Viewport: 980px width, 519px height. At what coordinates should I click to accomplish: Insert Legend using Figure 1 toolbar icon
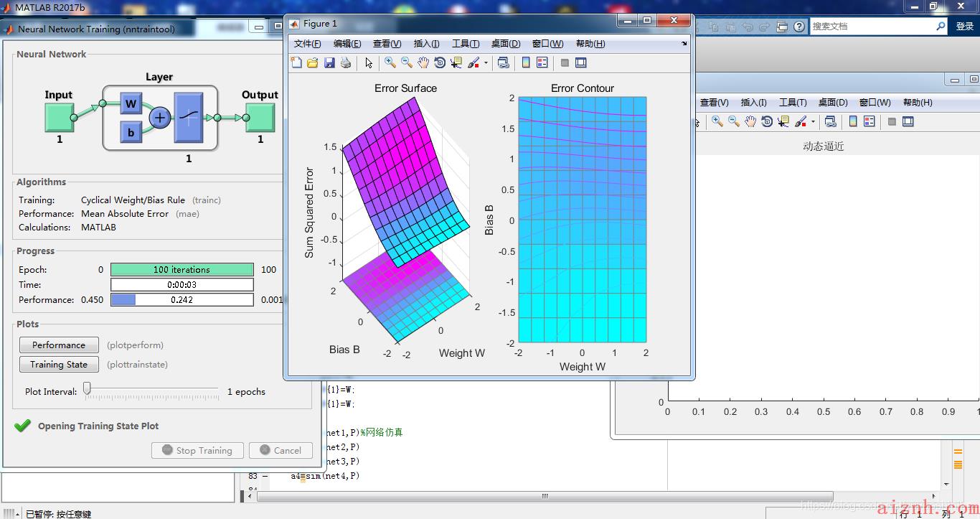(x=542, y=63)
